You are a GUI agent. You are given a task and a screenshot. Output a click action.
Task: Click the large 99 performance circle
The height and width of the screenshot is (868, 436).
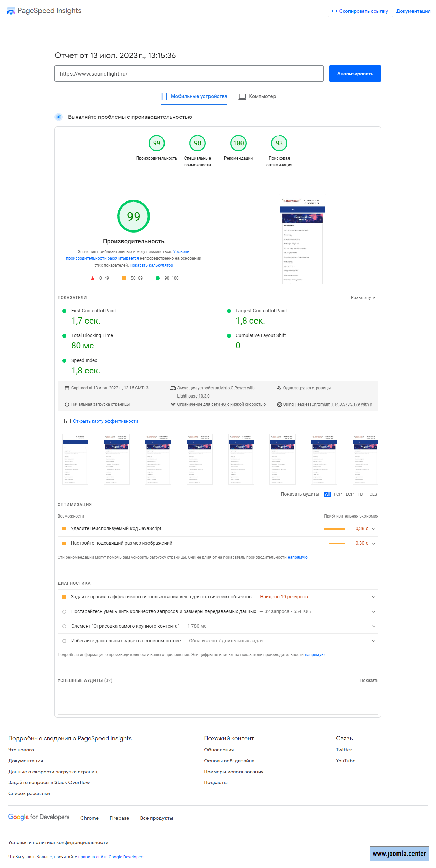(x=134, y=216)
